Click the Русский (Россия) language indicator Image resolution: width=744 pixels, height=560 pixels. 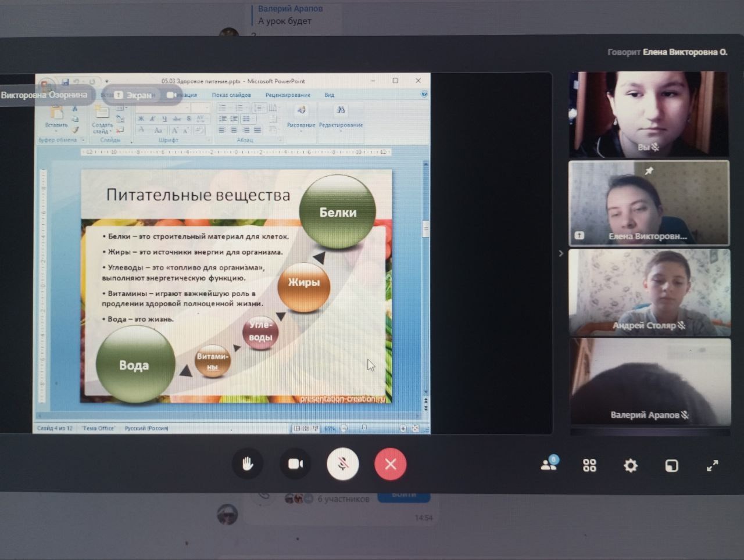tap(146, 428)
